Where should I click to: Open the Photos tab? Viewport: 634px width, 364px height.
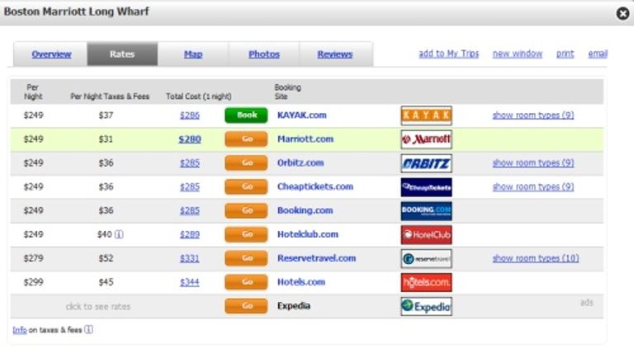coord(264,54)
